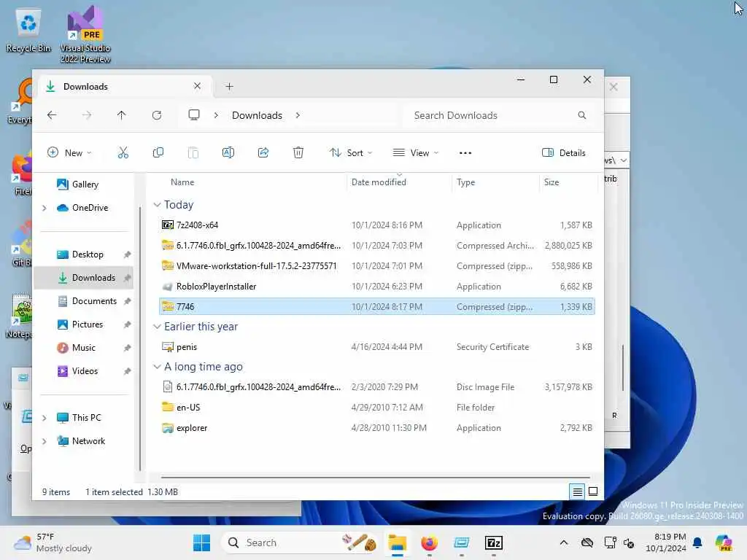Switch to details list view icon
This screenshot has width=747, height=560.
click(577, 491)
